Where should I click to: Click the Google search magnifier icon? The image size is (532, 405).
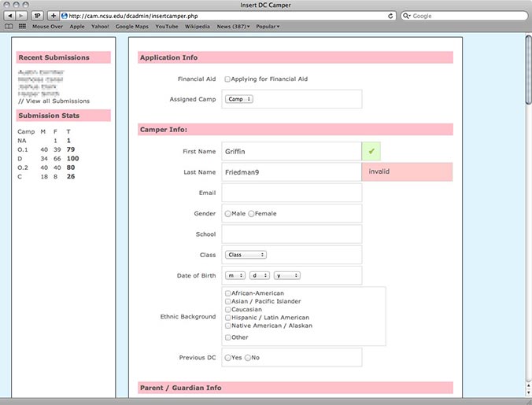click(x=408, y=15)
